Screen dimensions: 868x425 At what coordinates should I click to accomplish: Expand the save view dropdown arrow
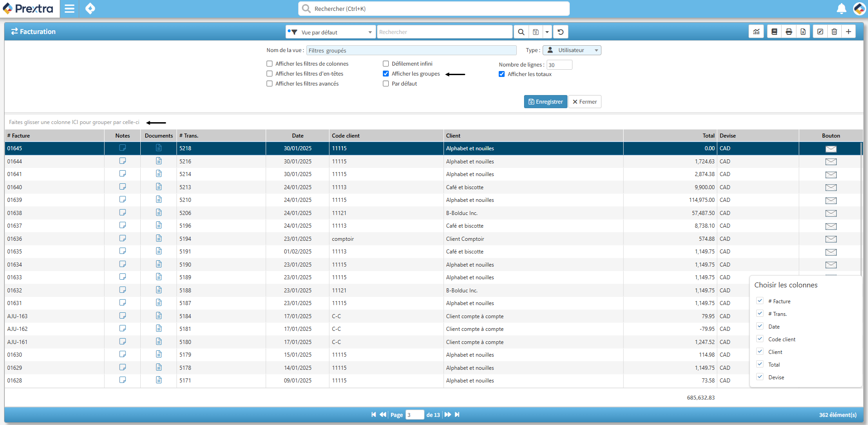[547, 32]
